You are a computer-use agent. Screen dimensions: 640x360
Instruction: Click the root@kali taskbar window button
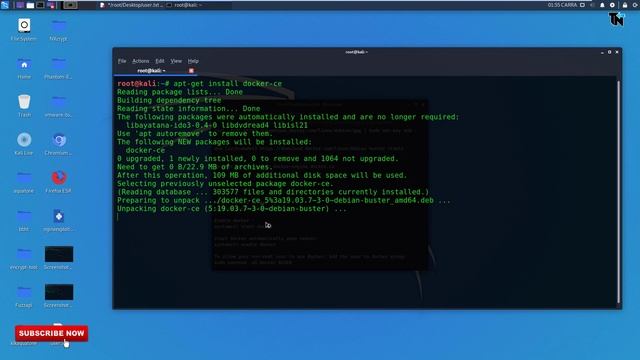click(x=184, y=5)
